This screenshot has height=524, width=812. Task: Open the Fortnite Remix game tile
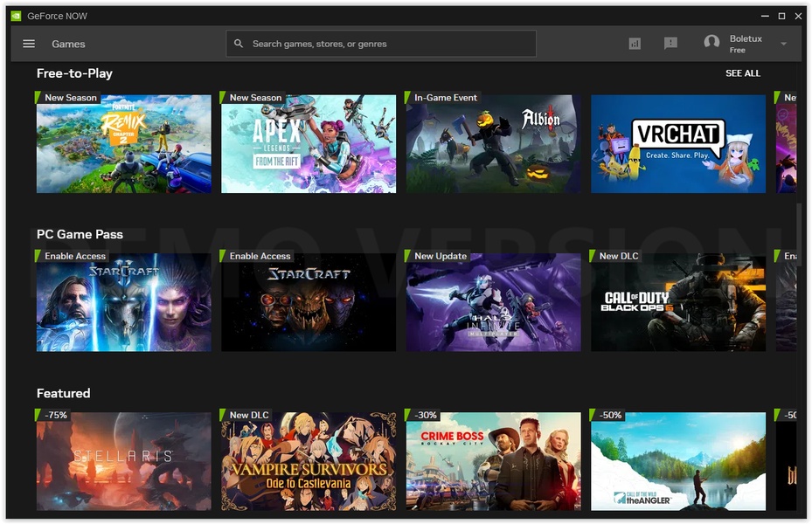point(124,143)
